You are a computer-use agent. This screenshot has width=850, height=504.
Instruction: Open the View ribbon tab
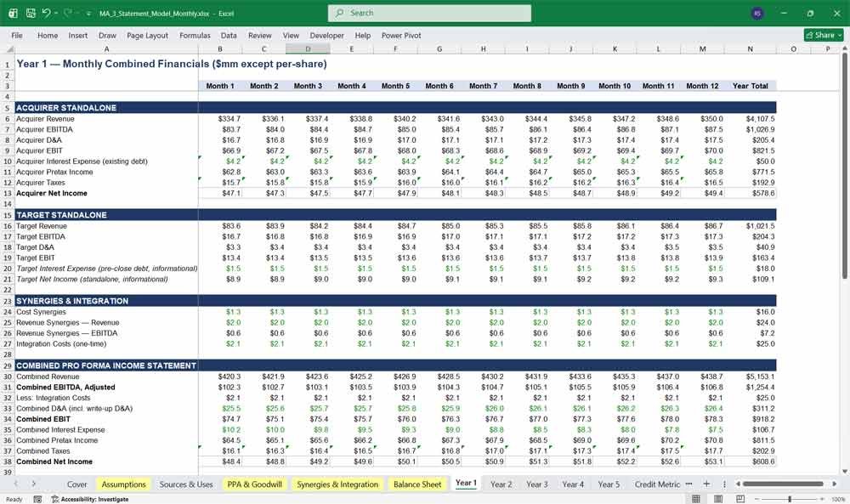(x=291, y=35)
